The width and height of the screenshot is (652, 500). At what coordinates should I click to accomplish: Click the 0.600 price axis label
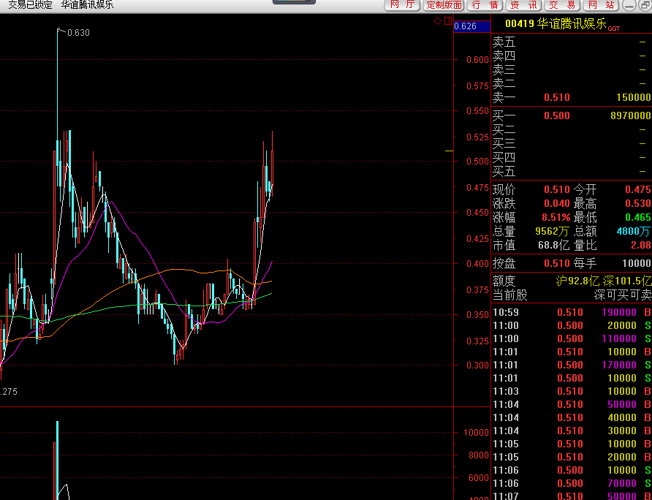tap(477, 59)
